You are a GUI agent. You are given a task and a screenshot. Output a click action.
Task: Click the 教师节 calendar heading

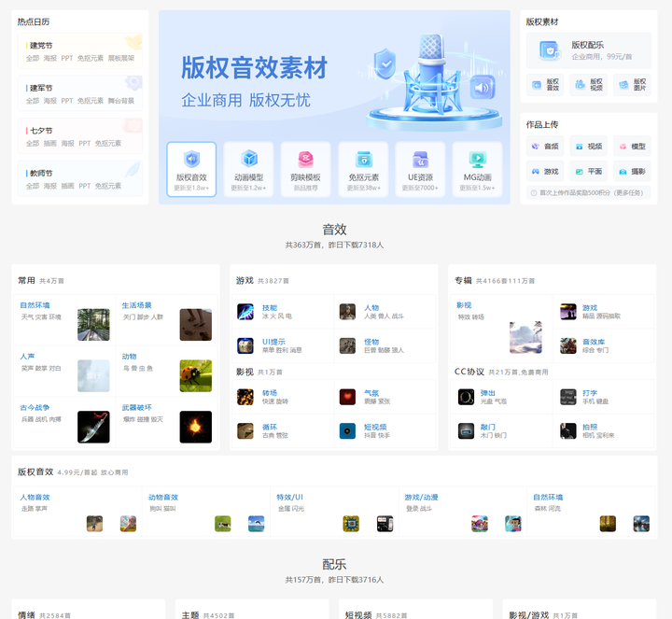(41, 173)
